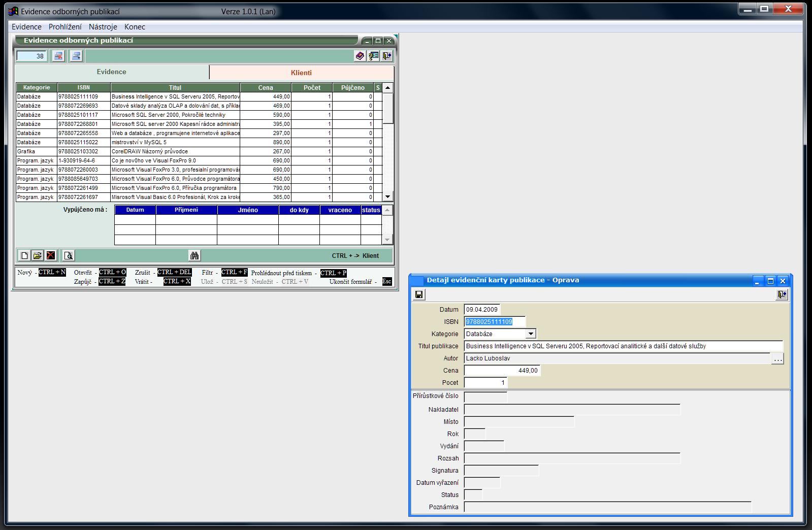Click the red X delete record icon
This screenshot has width=812, height=530.
(x=51, y=255)
